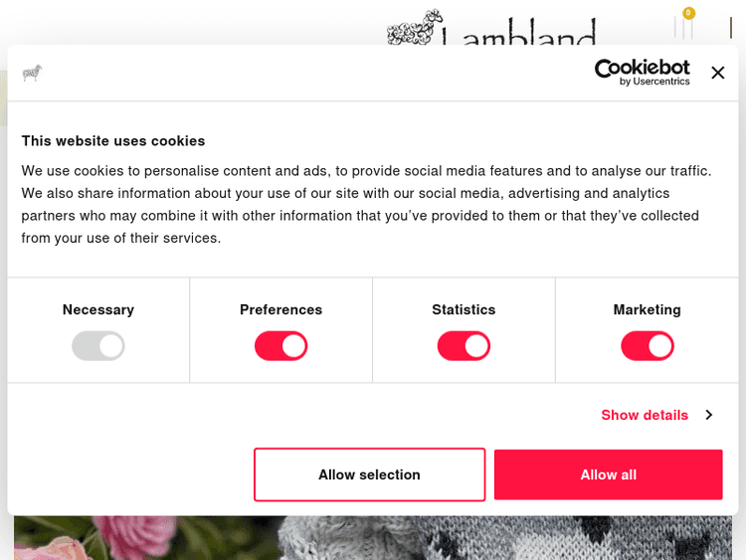Screen dimensions: 746x560
Task: Expand Show details link
Action: click(x=645, y=415)
